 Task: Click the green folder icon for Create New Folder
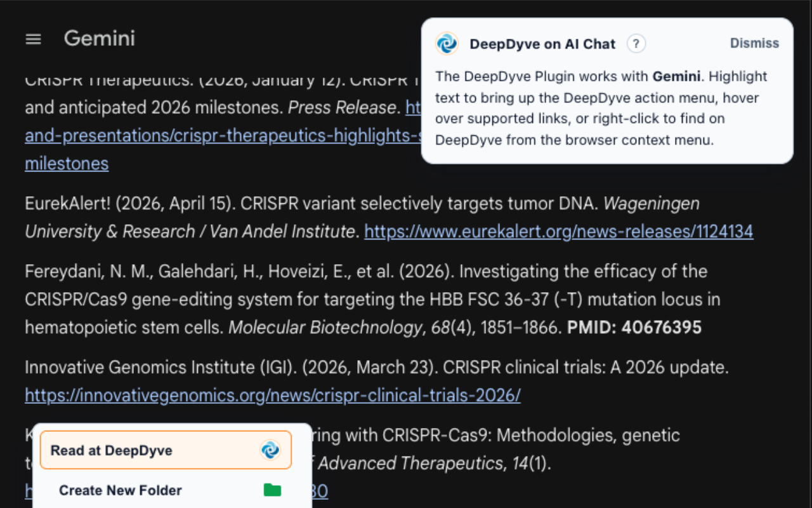(x=272, y=490)
